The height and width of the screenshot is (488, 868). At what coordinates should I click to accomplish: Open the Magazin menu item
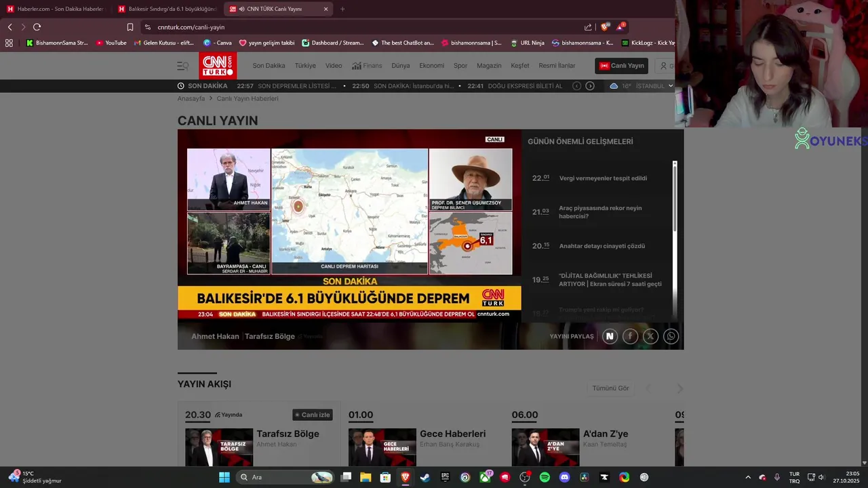point(489,66)
